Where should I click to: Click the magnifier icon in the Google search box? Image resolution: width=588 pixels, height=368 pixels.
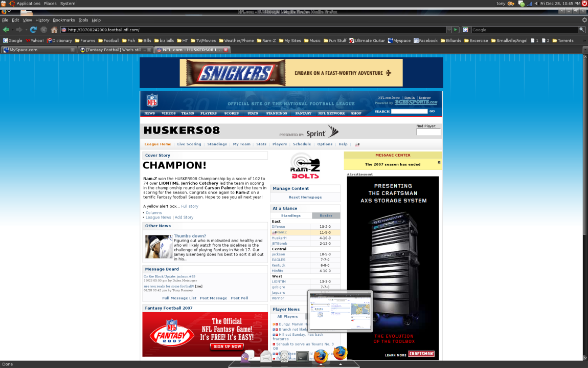click(x=582, y=30)
